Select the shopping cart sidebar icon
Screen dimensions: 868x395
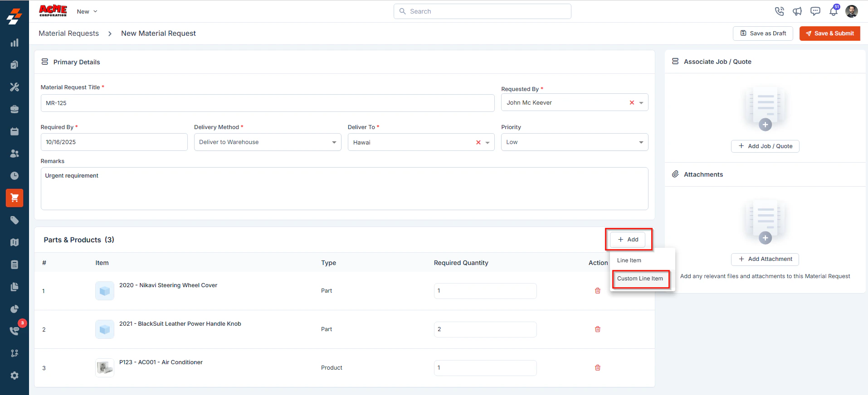coord(15,198)
